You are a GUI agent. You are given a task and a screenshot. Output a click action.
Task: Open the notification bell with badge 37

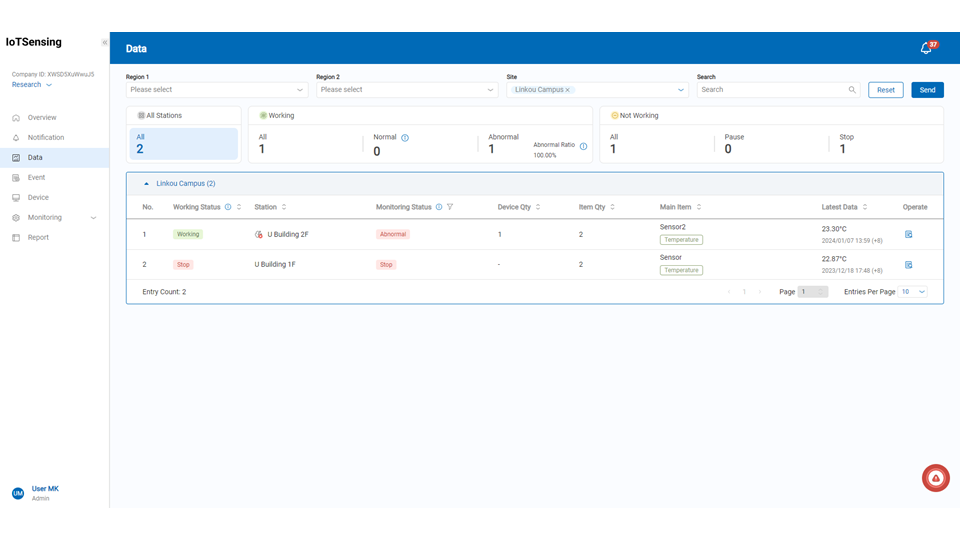[926, 48]
